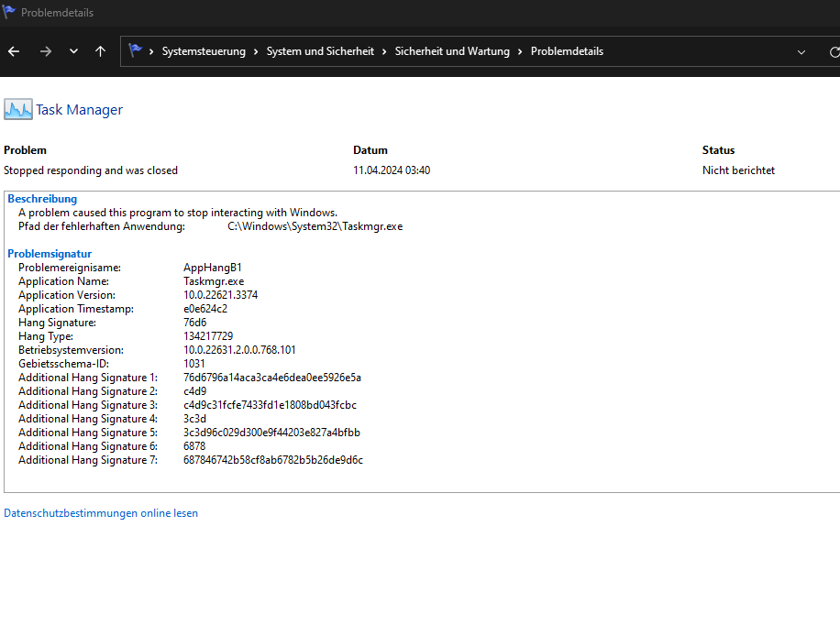Go back with the left arrow

14,51
